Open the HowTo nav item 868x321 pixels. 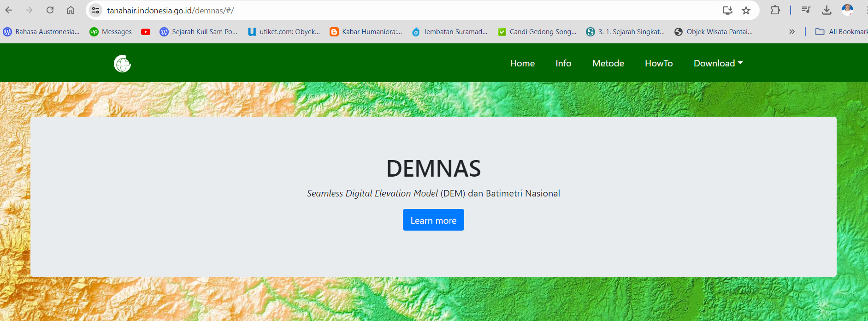point(659,63)
